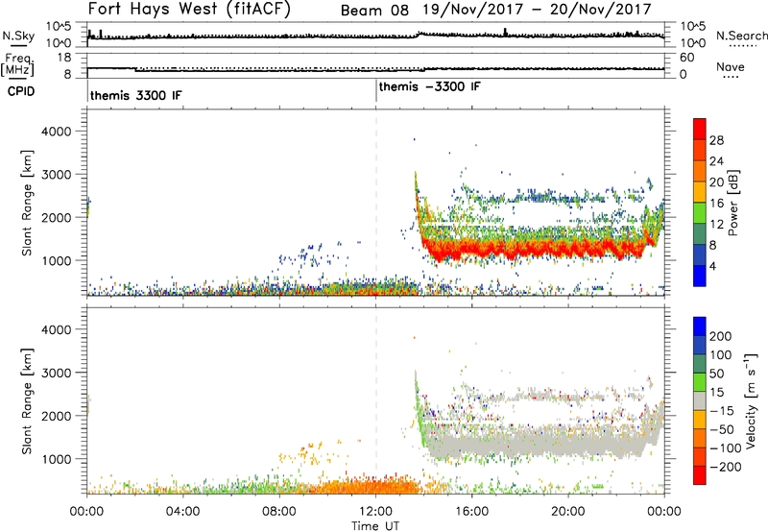Click the 'Fort Hays West (fitACF)' title
The height and width of the screenshot is (532, 768).
click(189, 10)
